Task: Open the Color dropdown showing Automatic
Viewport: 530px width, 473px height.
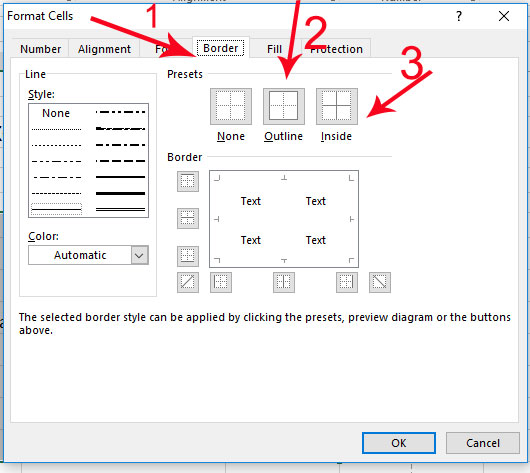Action: 88,255
